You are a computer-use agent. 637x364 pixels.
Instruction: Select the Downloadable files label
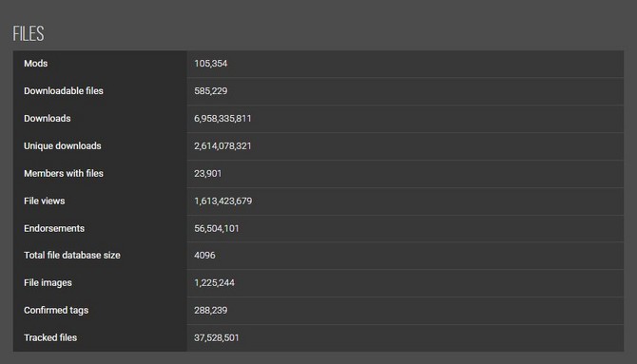[x=64, y=91]
